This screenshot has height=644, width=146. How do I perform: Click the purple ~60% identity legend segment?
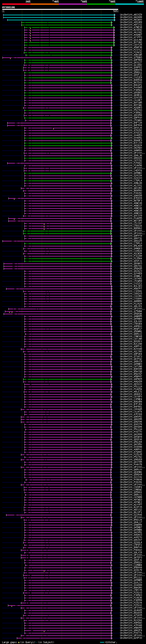click(73, 4)
